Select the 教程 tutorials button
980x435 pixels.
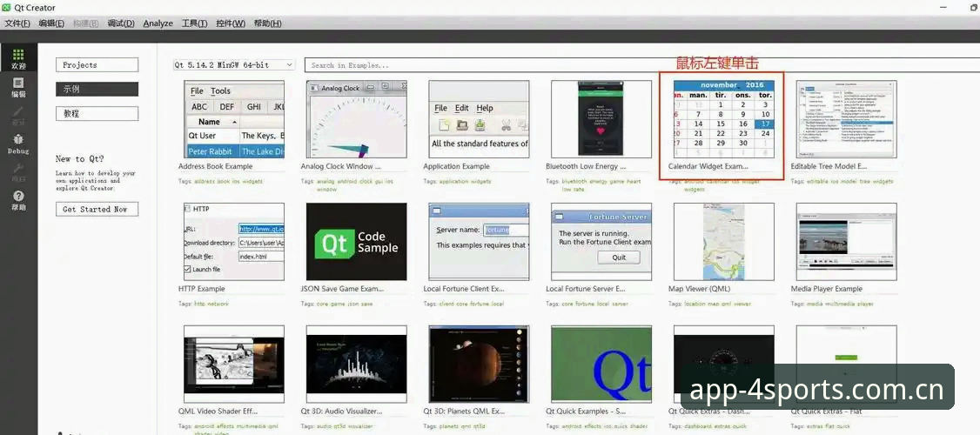[x=97, y=114]
